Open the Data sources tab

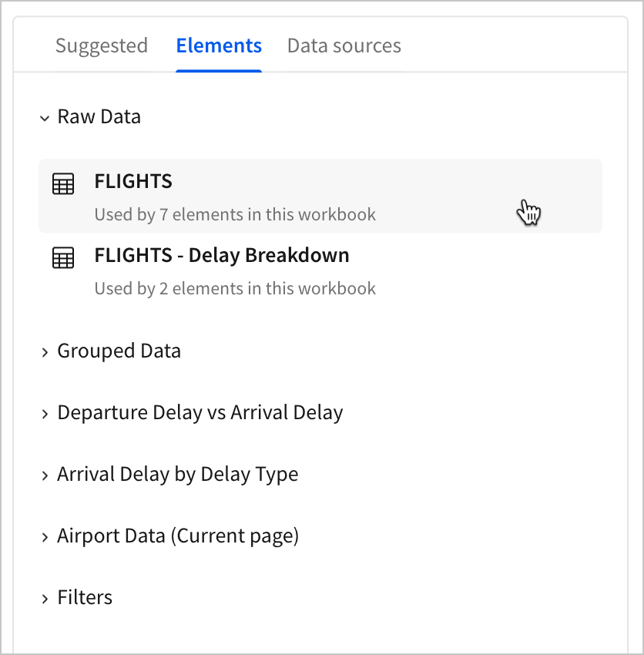(x=344, y=45)
